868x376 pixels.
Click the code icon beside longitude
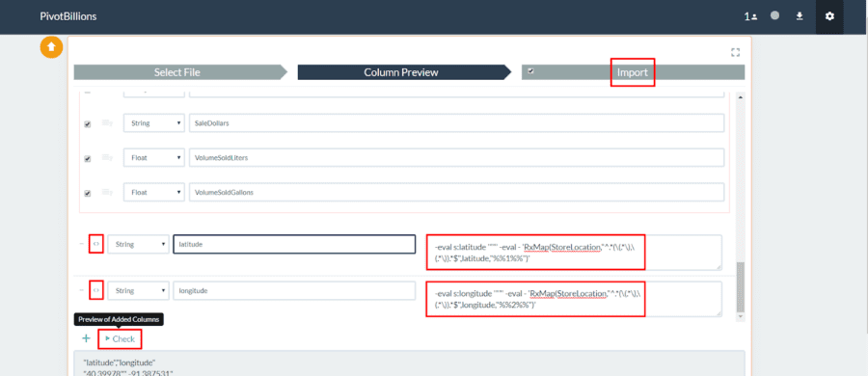point(96,290)
